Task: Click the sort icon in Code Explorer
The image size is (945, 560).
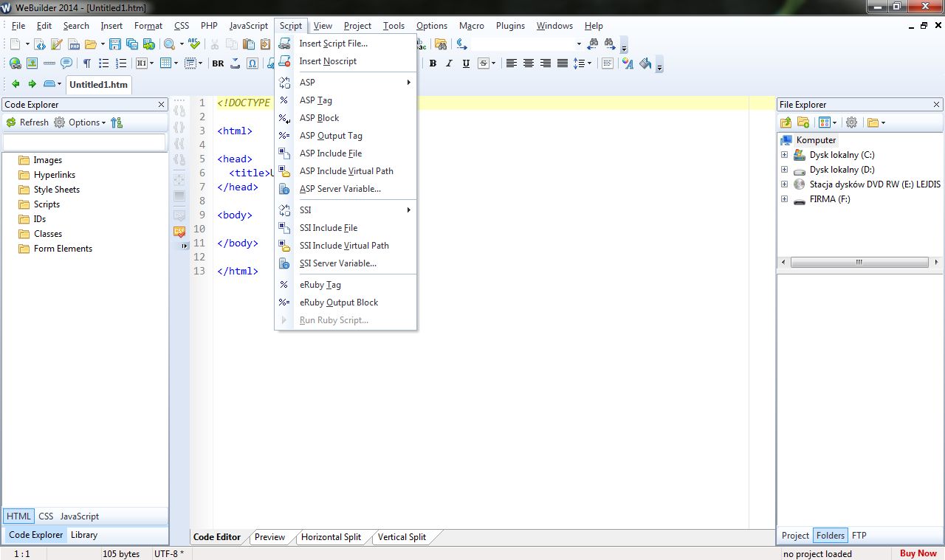Action: pos(117,122)
